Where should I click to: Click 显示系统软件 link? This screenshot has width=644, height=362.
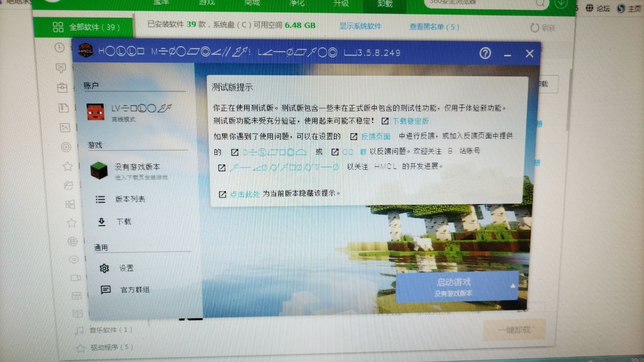(360, 26)
